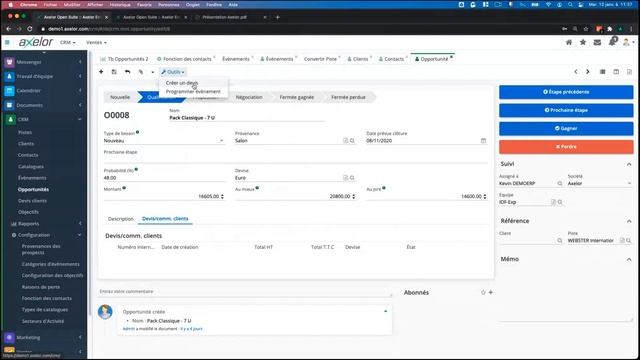
Task: Select the Fermée gagnée status step
Action: pos(297,97)
